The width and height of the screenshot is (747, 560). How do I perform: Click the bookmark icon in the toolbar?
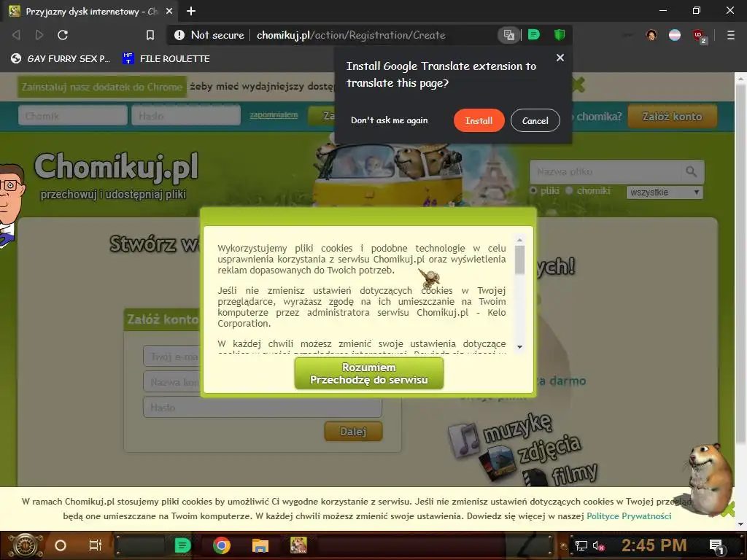point(150,35)
